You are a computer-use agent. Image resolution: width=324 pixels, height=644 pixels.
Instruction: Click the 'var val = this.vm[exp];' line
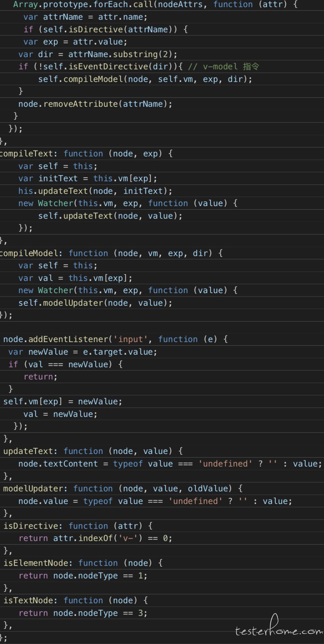[x=75, y=278]
